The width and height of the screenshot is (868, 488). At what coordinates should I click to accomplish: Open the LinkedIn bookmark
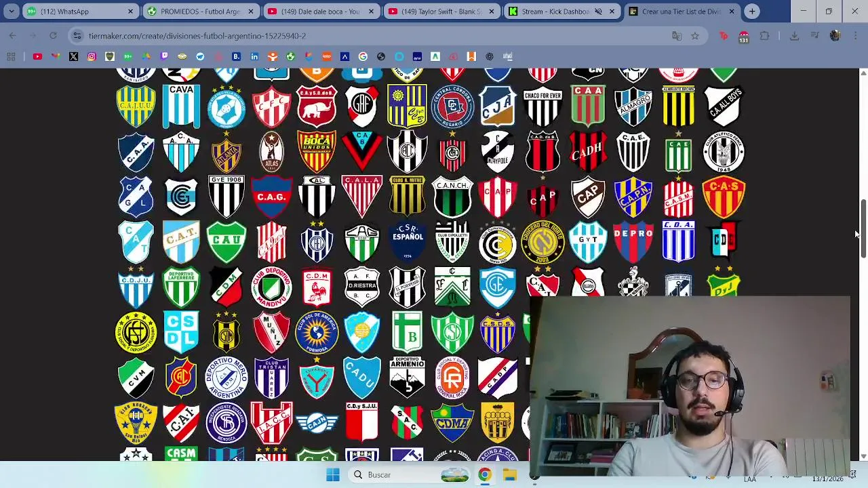pos(254,56)
